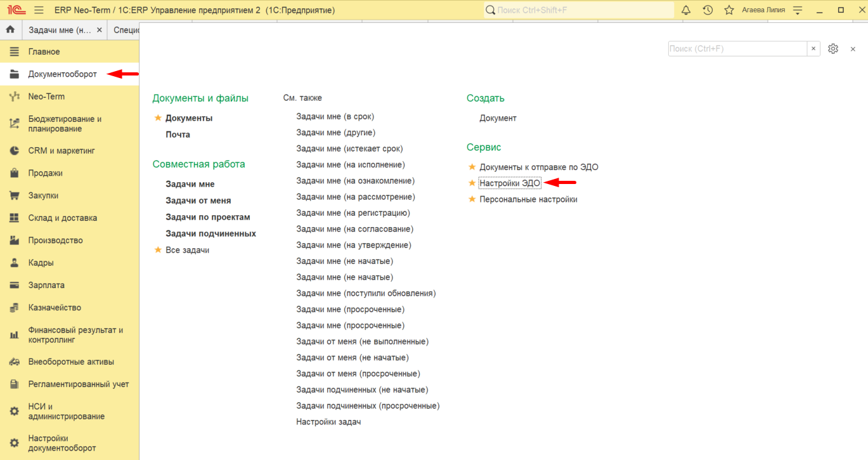This screenshot has width=868, height=460.
Task: Click the НСИ и администрирование gear icon
Action: point(14,412)
